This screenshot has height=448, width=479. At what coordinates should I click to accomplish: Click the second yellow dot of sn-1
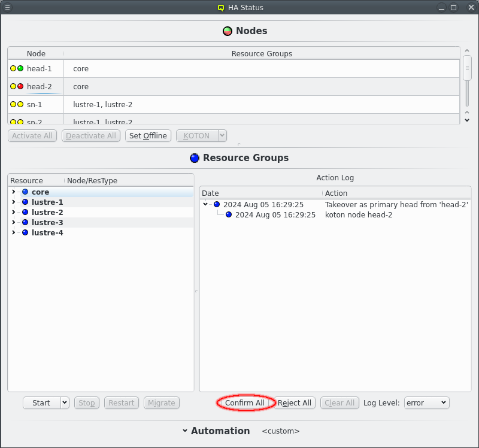pos(20,104)
